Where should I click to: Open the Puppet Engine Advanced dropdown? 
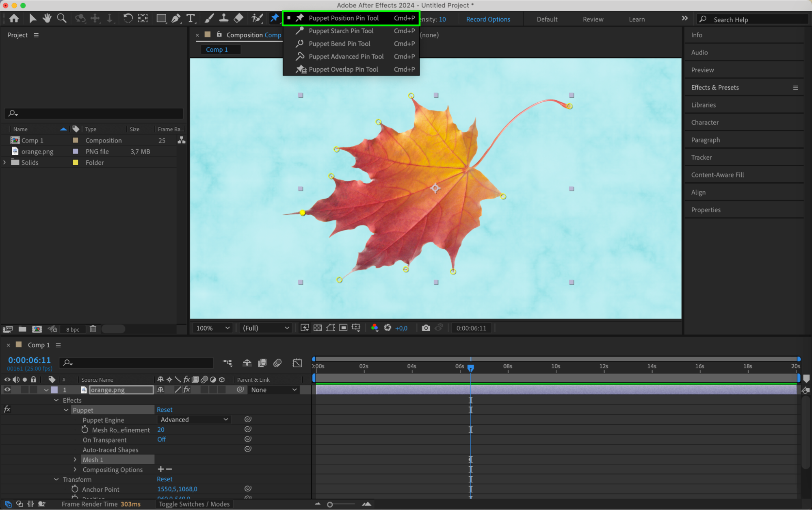pos(194,419)
